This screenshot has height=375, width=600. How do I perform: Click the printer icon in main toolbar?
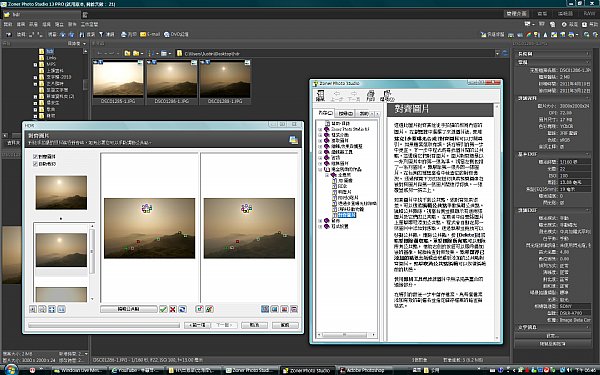point(124,34)
